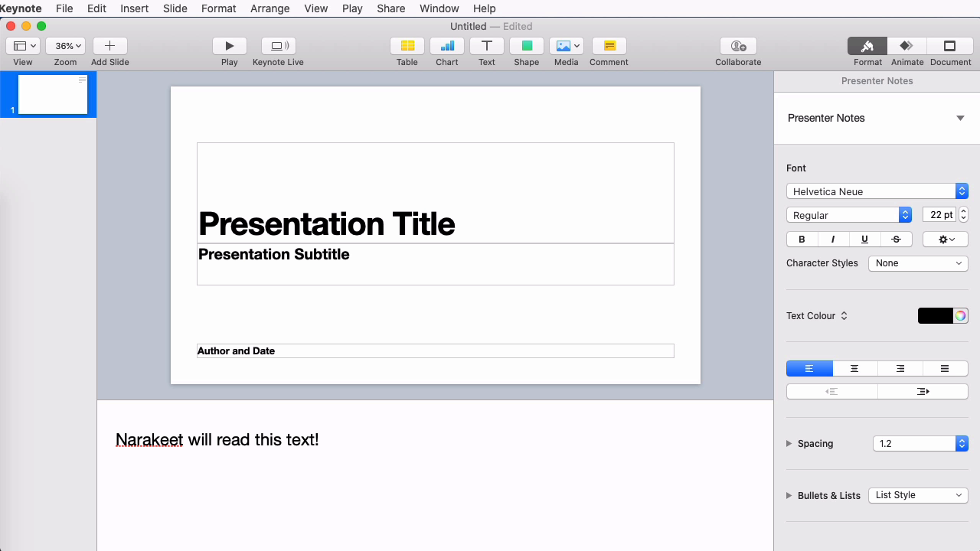980x551 pixels.
Task: Open the Insert menu
Action: coord(134,8)
